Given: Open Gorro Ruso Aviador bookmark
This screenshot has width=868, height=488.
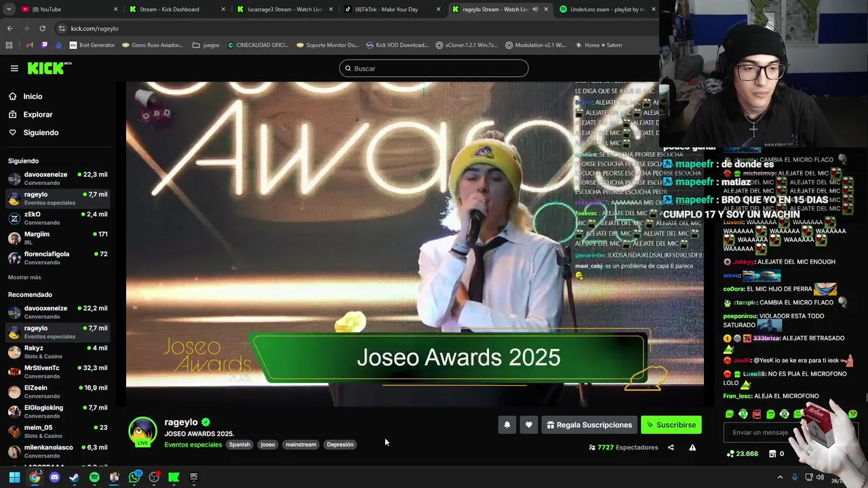Looking at the screenshot, I should point(153,45).
